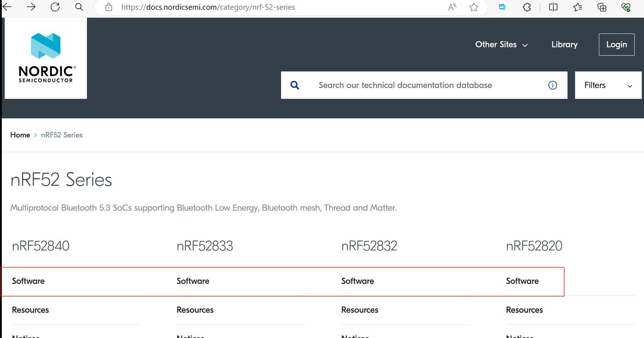This screenshot has height=338, width=644.
Task: Toggle split screen browser icon
Action: 553,7
